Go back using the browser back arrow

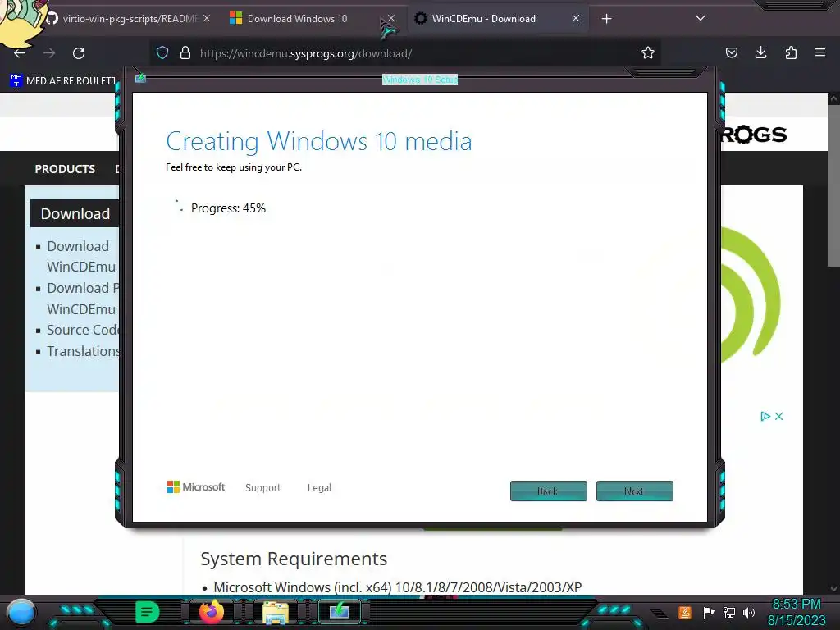20,53
